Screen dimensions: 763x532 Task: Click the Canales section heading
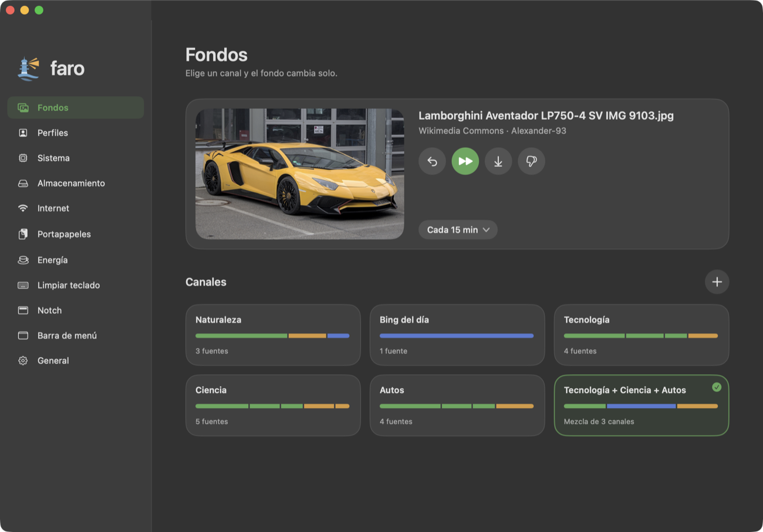206,282
